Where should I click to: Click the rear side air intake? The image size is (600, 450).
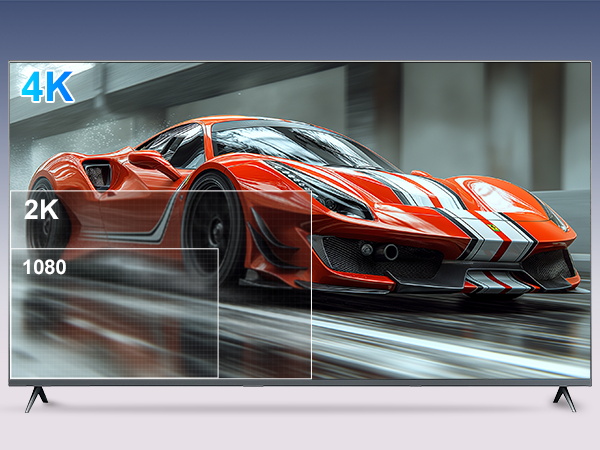(98, 174)
